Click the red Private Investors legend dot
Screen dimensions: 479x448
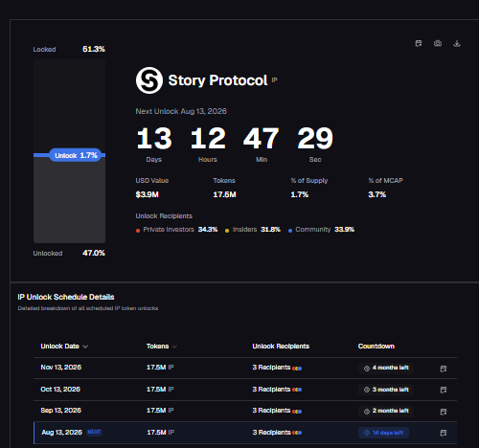(x=138, y=231)
